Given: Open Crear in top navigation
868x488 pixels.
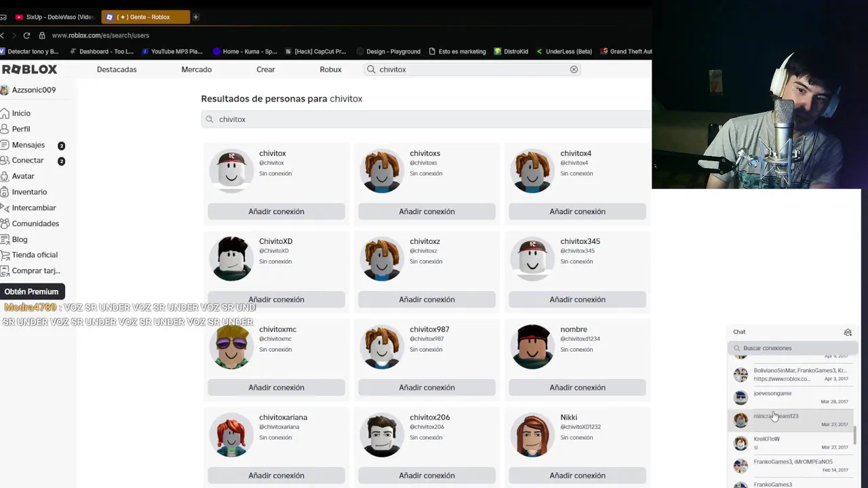Looking at the screenshot, I should 266,69.
